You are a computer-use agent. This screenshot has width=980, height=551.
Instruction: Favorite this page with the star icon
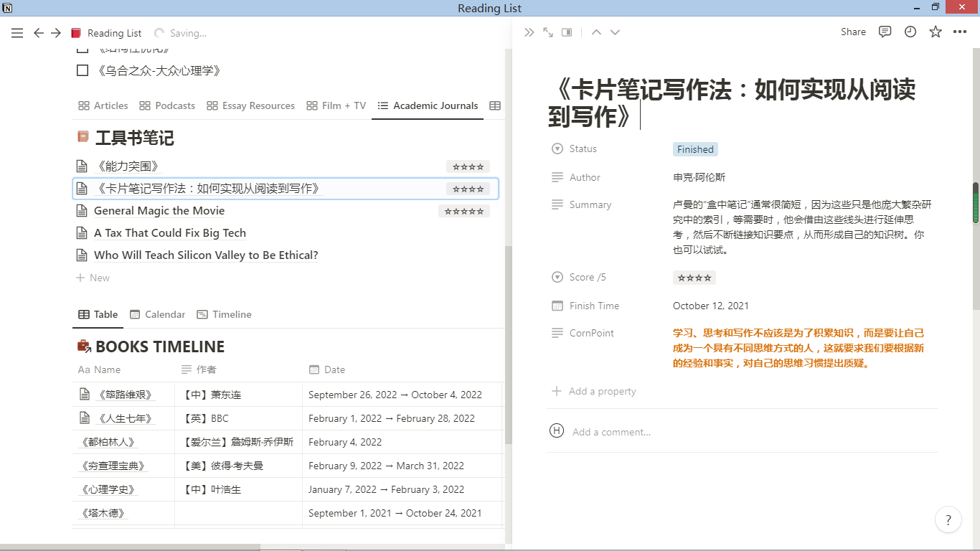coord(936,32)
